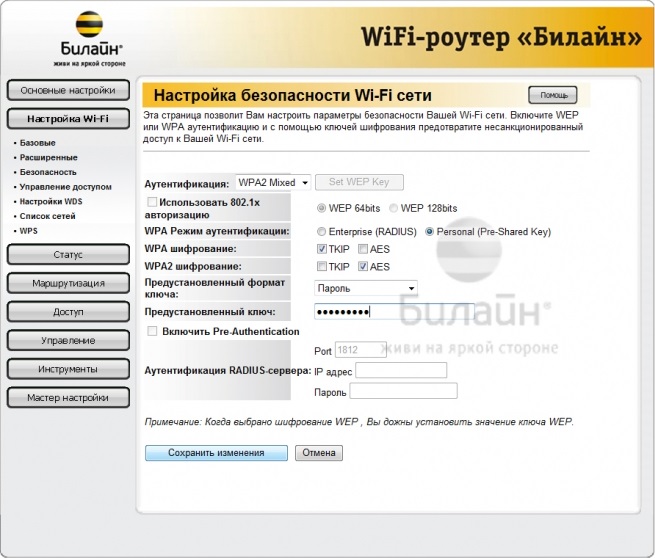Screen dimensions: 655x558
Task: Open Доступ section
Action: (x=68, y=312)
